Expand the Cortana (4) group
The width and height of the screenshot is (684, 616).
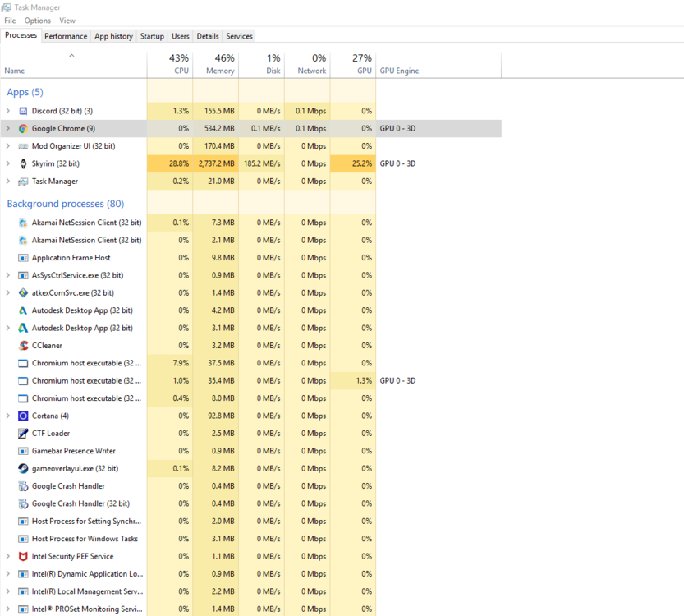point(8,416)
